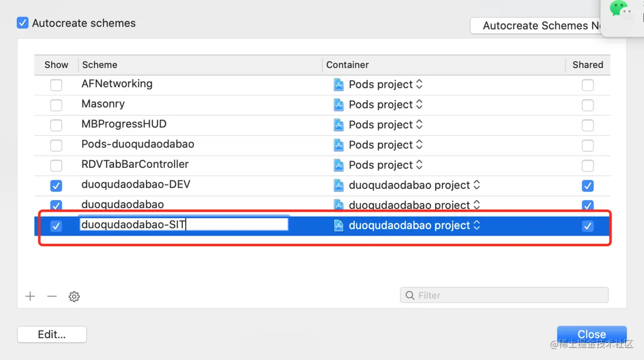Click the add scheme plus icon
This screenshot has height=360, width=644.
(30, 296)
